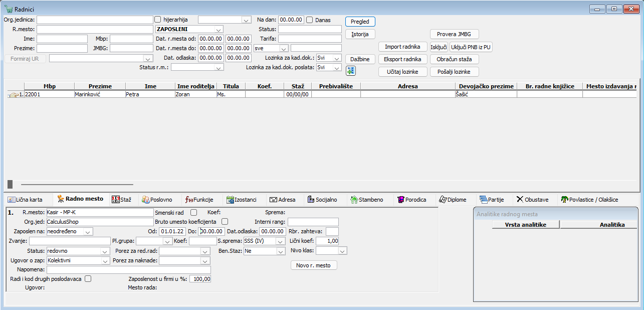Click the Partije tab stacked windows icon
Image resolution: width=644 pixels, height=310 pixels.
click(484, 200)
